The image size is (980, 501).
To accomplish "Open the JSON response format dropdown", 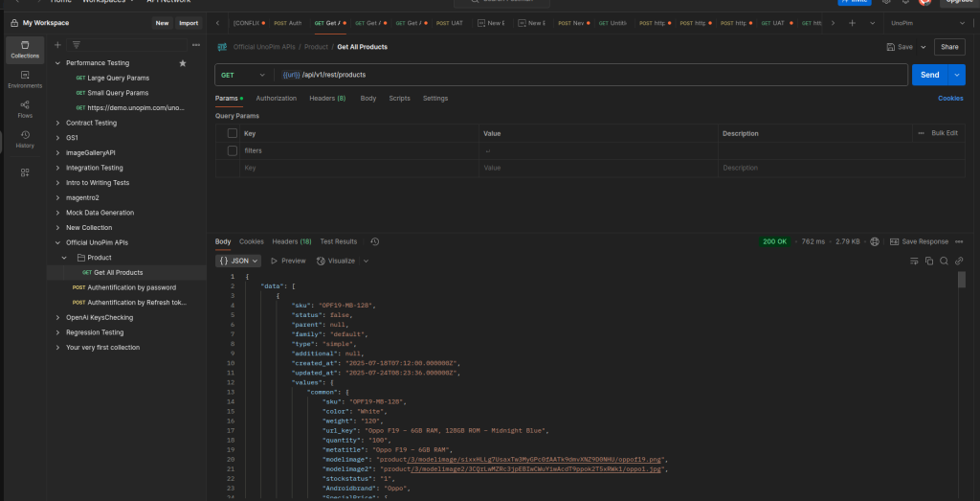I will 237,261.
